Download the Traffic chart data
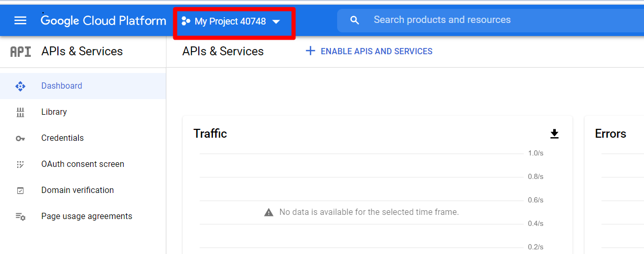 (554, 134)
